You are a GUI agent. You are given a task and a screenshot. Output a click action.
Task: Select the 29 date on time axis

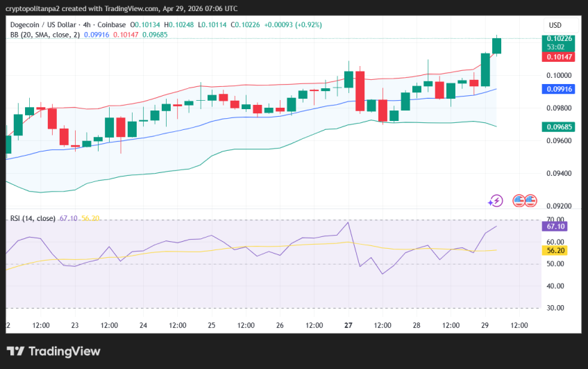point(485,325)
